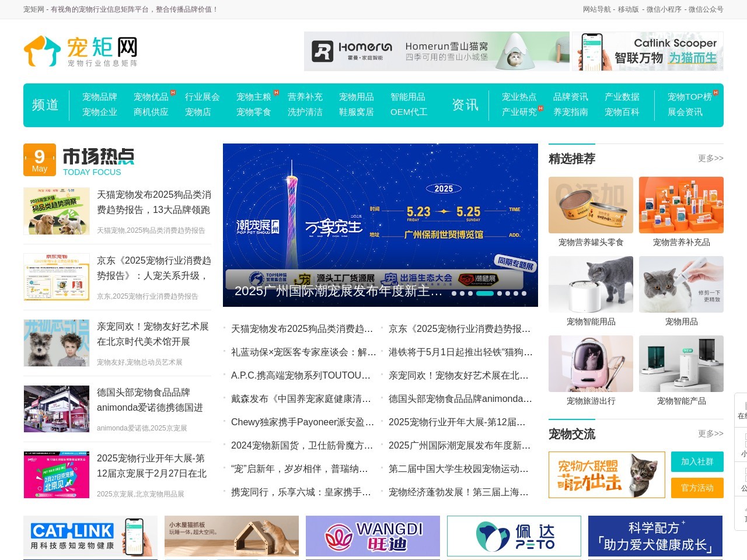Open 宠物旅游出行 backpack image
Screen dimensions: 747x560
[x=591, y=363]
